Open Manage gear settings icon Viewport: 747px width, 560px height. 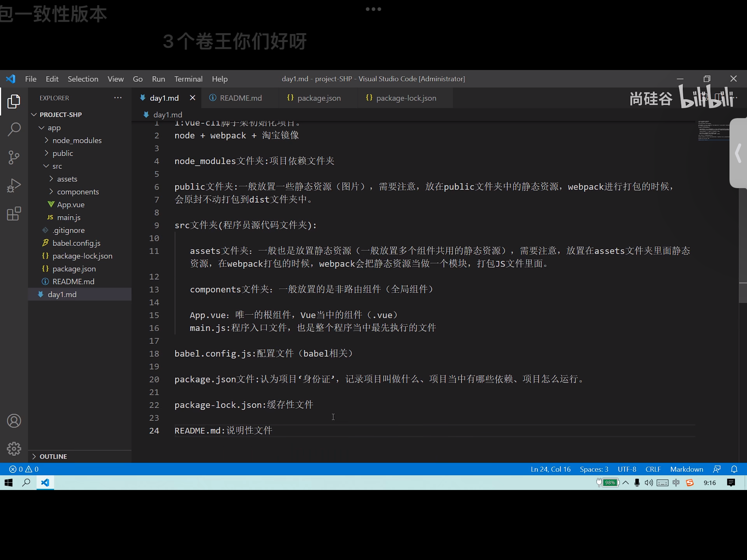click(14, 448)
